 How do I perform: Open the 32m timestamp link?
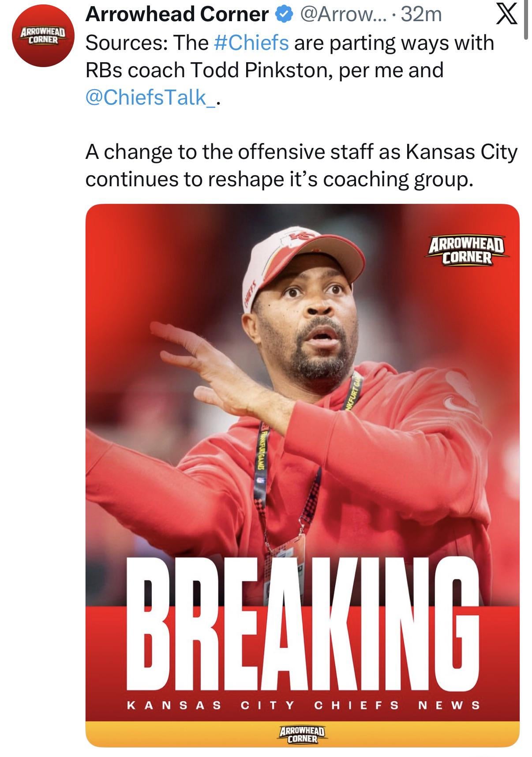(421, 15)
